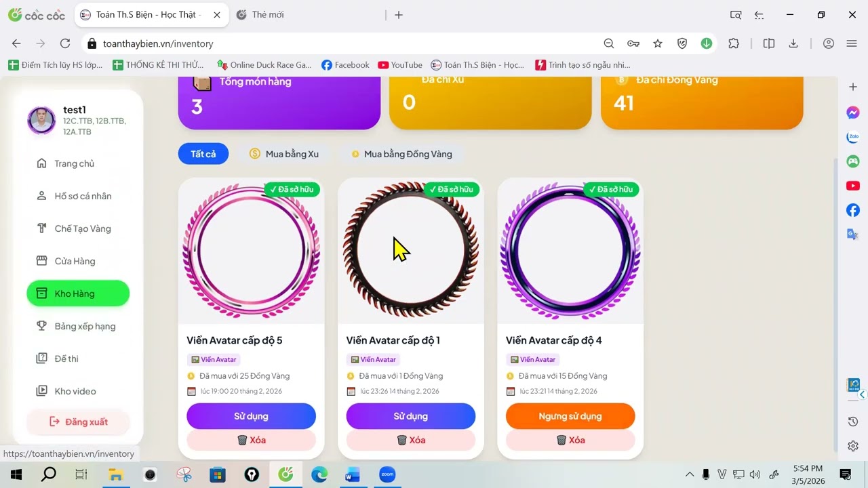Delete Viền Avatar cấp độ 4 item
The height and width of the screenshot is (488, 868).
click(x=570, y=440)
